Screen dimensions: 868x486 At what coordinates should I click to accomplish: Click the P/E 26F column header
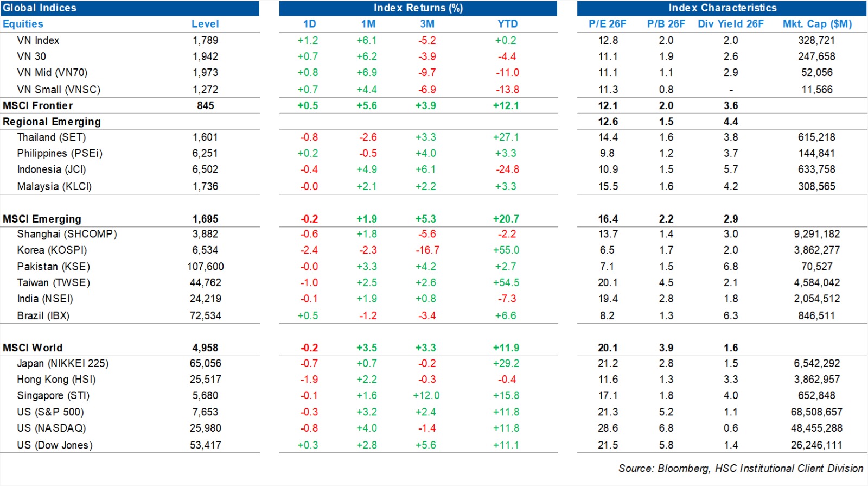[x=607, y=24]
